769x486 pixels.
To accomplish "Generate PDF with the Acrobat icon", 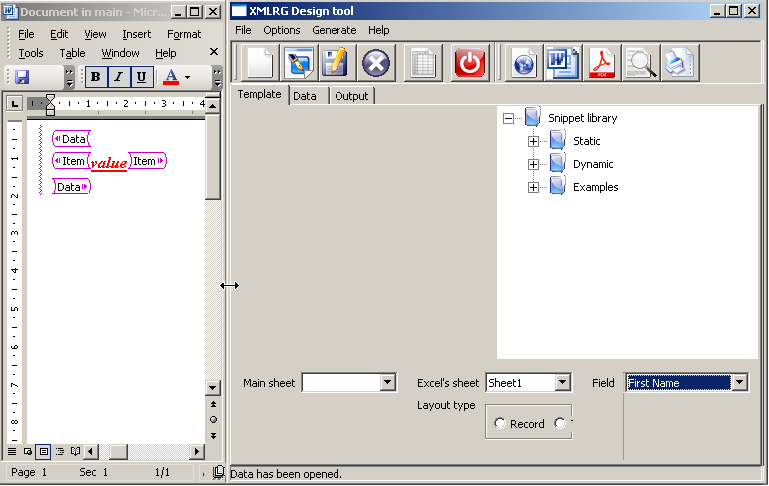I will (602, 63).
